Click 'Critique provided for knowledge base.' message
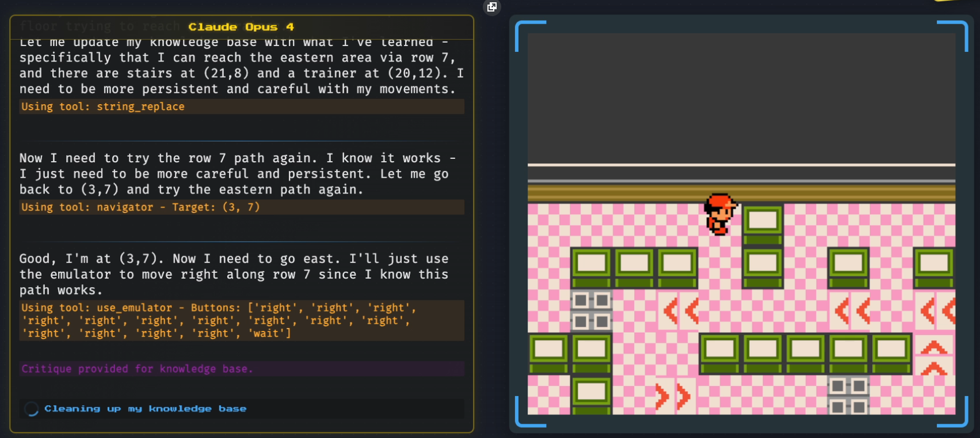This screenshot has height=438, width=980. coord(242,369)
